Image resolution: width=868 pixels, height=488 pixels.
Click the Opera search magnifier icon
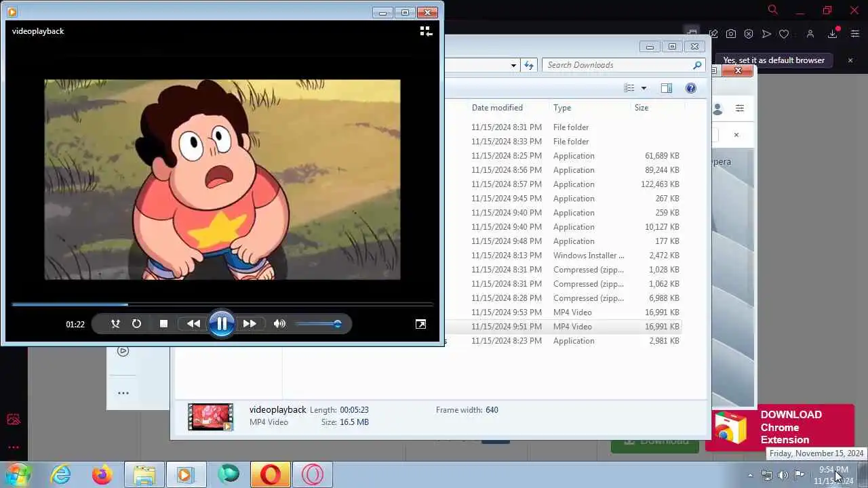772,9
